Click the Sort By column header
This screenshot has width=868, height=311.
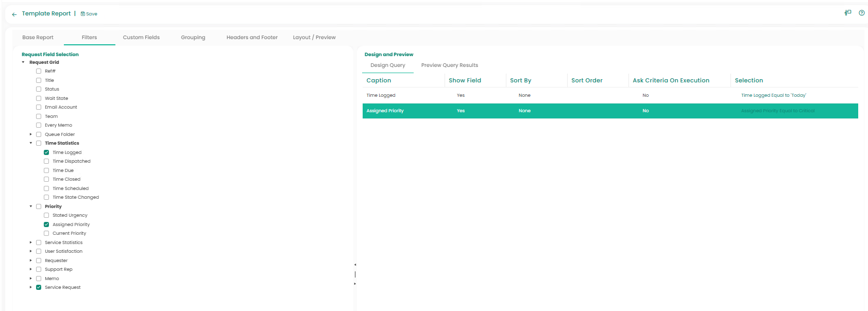pos(520,80)
